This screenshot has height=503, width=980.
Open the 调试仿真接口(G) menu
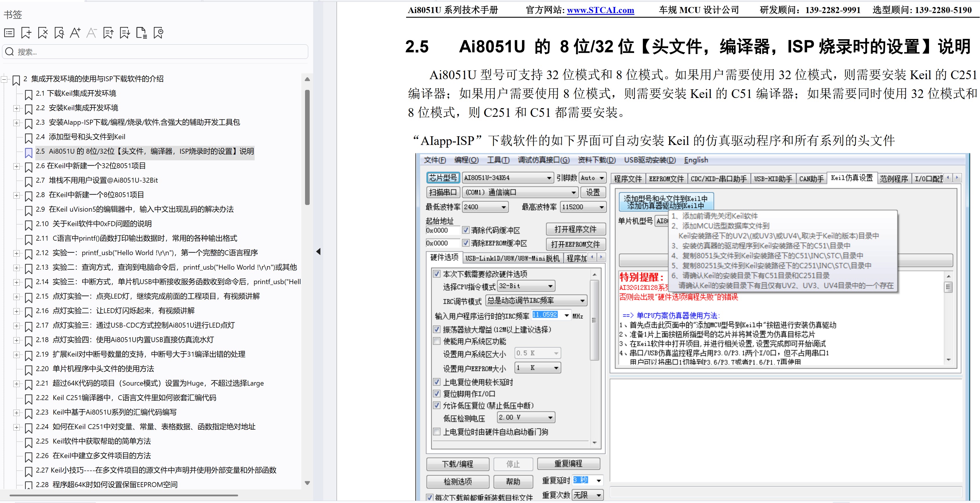544,160
